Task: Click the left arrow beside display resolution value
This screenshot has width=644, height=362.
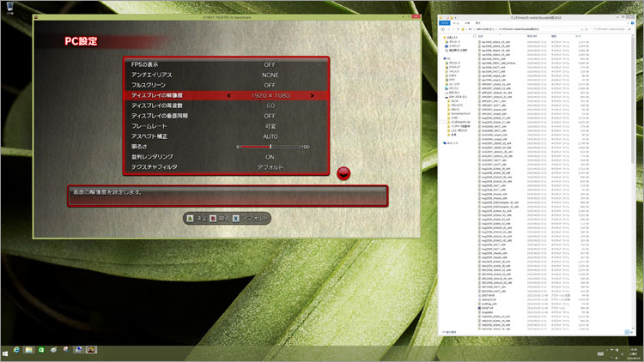Action: click(229, 95)
